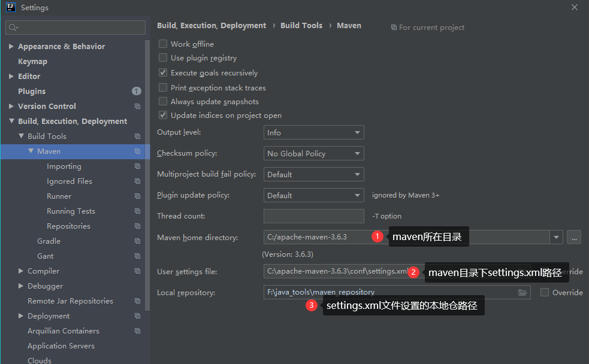Click the project-level icon beside Compiler
This screenshot has width=589, height=364.
point(137,271)
